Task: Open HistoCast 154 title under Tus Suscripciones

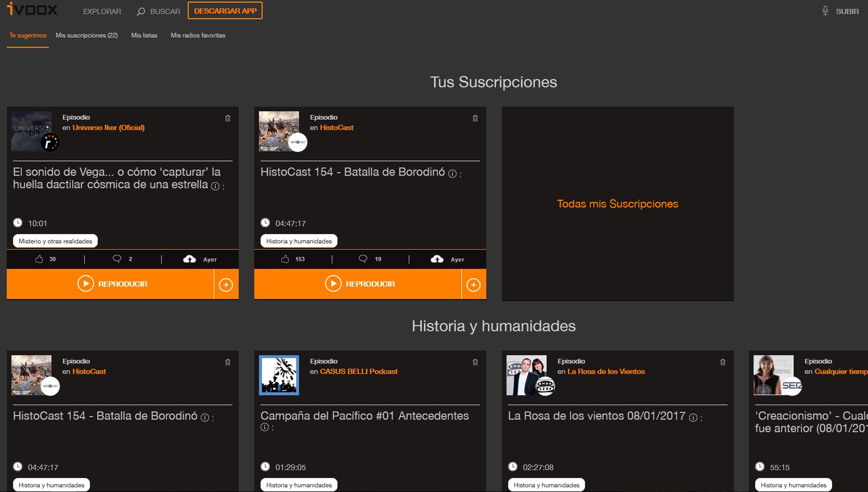Action: point(353,172)
